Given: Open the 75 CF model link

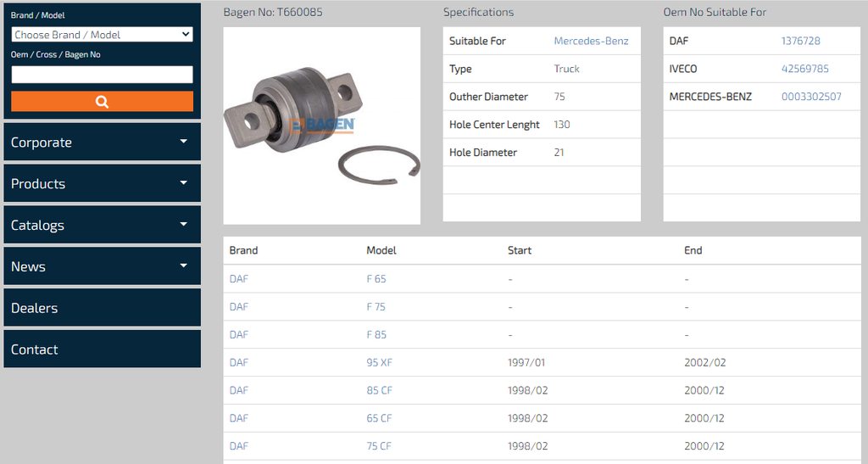Looking at the screenshot, I should tap(379, 445).
